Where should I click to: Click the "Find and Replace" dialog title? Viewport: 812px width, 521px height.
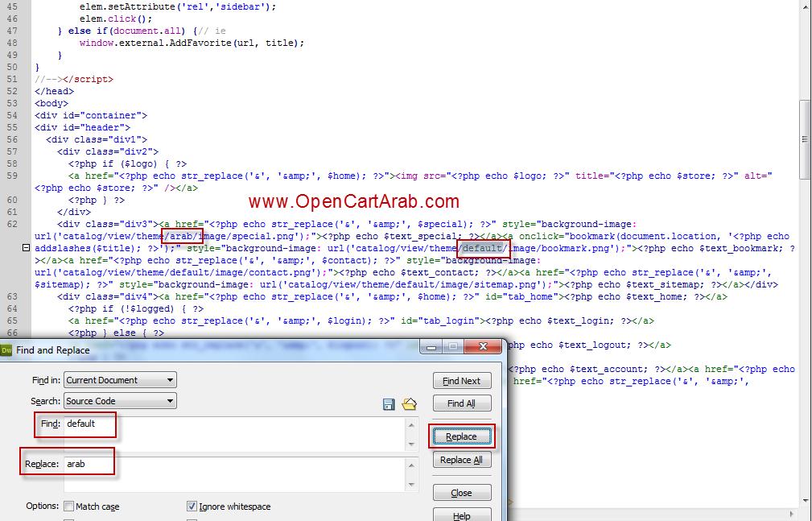click(x=53, y=350)
